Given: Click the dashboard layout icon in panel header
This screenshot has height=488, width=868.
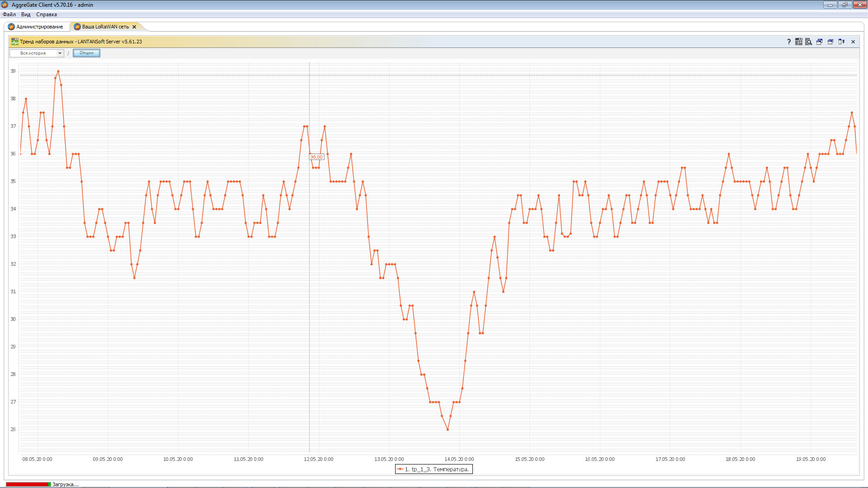Looking at the screenshot, I should point(799,42).
